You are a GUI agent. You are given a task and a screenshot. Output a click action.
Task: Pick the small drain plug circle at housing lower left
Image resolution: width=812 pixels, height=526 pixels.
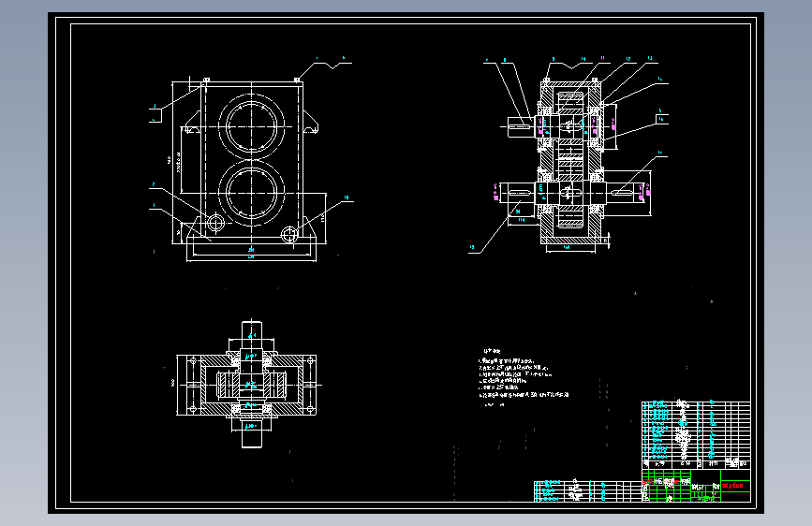(x=215, y=223)
